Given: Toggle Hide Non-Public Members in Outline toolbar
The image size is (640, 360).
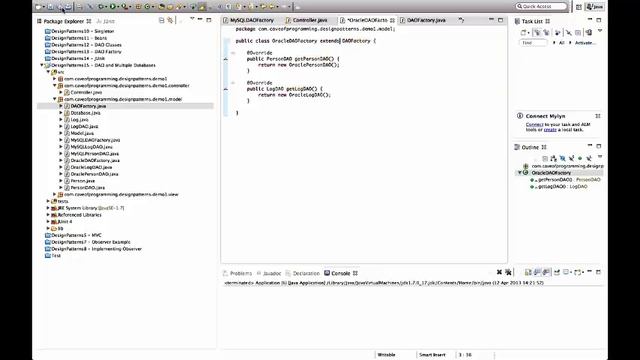Looking at the screenshot, I should pos(580,158).
